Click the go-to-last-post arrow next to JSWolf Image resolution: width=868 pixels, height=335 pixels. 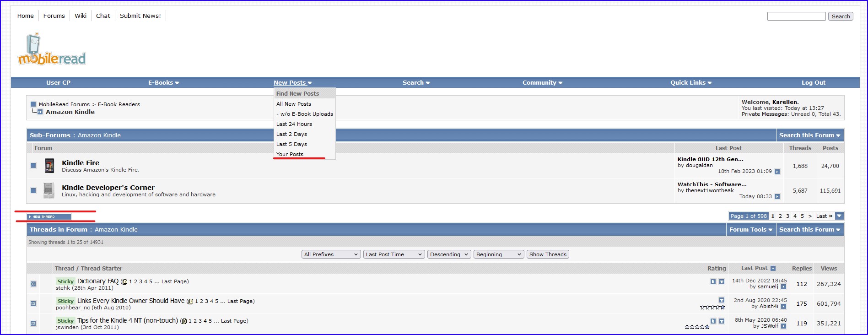point(783,326)
